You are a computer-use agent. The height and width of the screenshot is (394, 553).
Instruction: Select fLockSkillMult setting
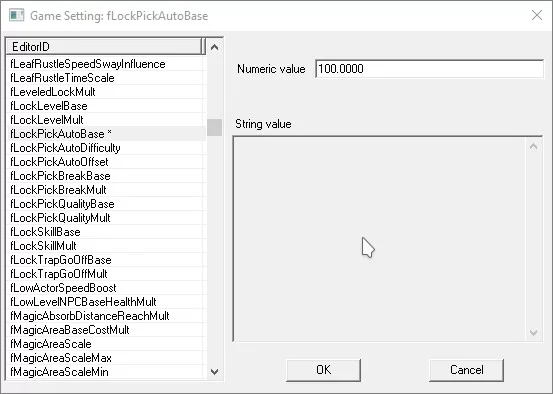tap(106, 246)
